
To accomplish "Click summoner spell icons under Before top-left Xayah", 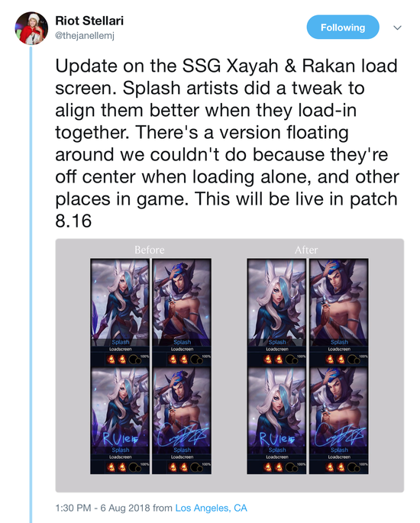I will tap(117, 360).
